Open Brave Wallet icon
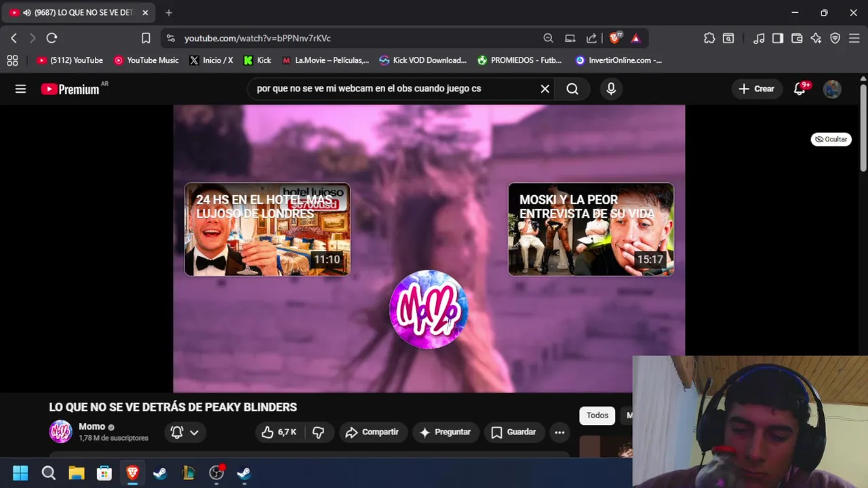 coord(797,38)
